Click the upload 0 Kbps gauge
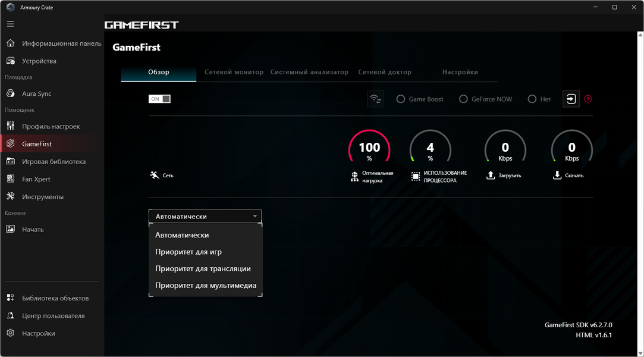 (x=505, y=146)
